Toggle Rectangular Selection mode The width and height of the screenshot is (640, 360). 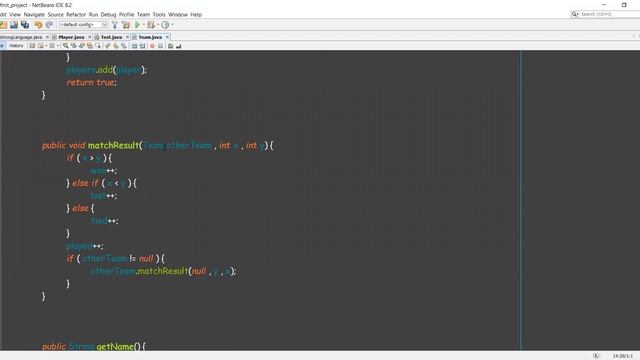click(98, 46)
